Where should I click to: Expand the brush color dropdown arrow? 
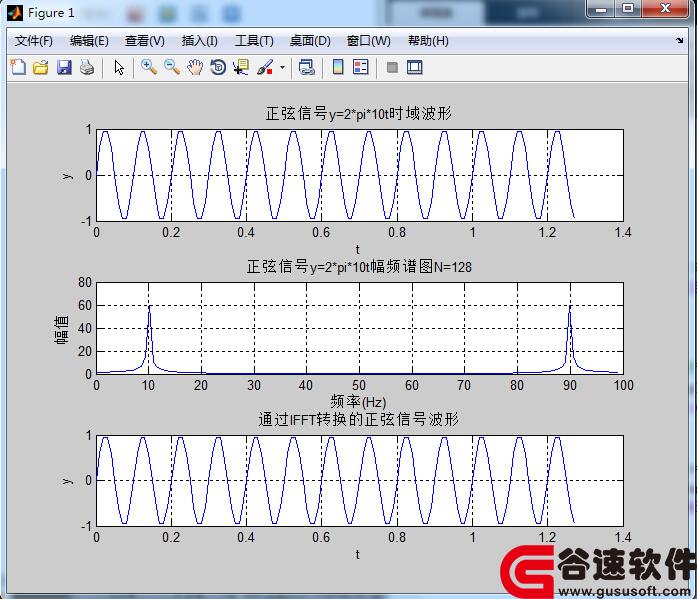[x=282, y=68]
